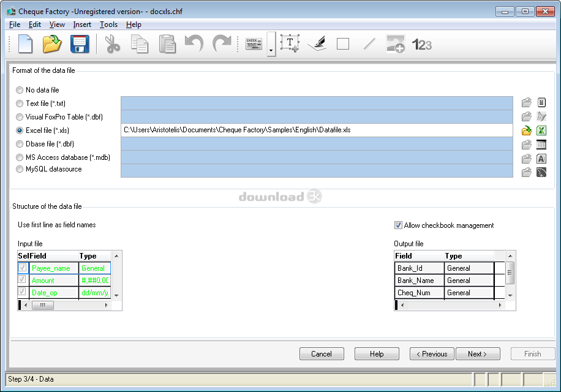This screenshot has height=392, width=561.
Task: Click the FoxPro icon in Visual FoxPro row
Action: point(541,116)
